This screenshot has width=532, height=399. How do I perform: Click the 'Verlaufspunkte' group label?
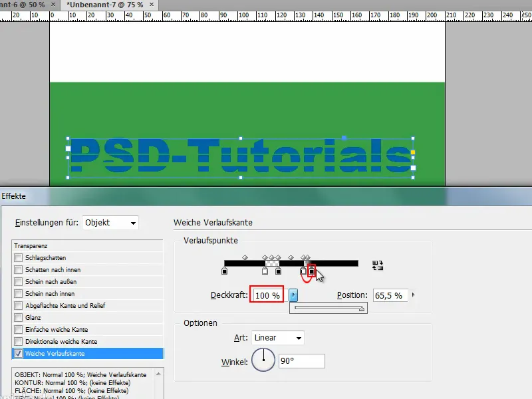(211, 241)
